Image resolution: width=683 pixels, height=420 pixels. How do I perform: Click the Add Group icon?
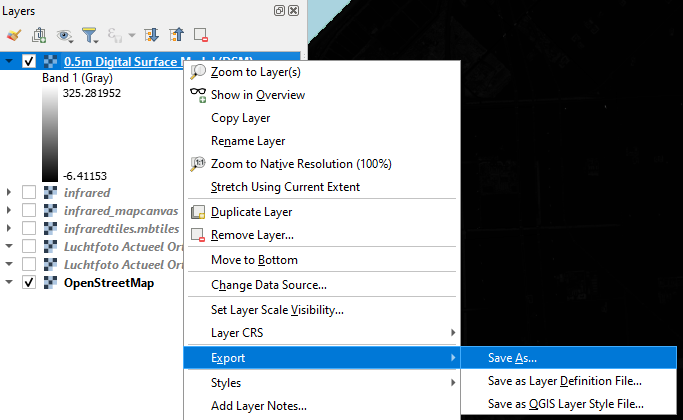pos(39,35)
